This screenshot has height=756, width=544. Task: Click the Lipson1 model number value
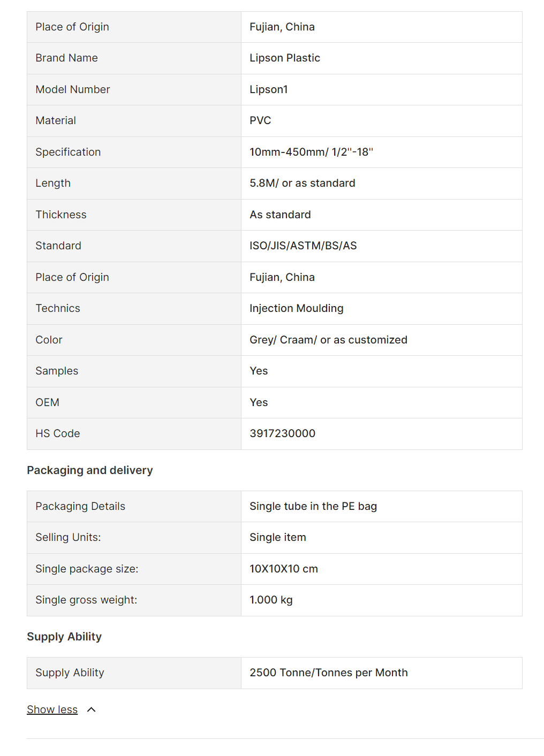(x=268, y=89)
